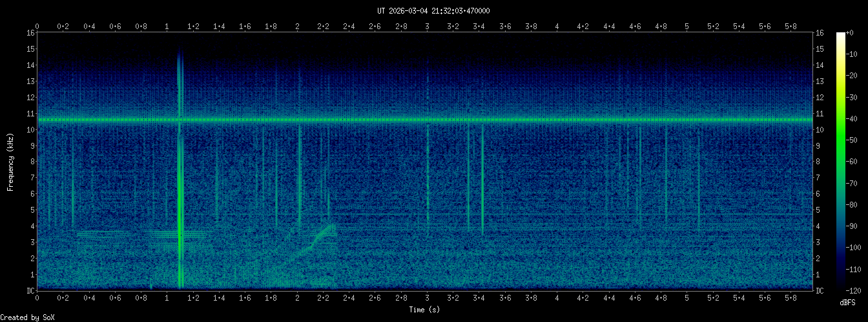Select the 10 kHz label on left frequency axis
868x322 pixels.
pos(30,129)
